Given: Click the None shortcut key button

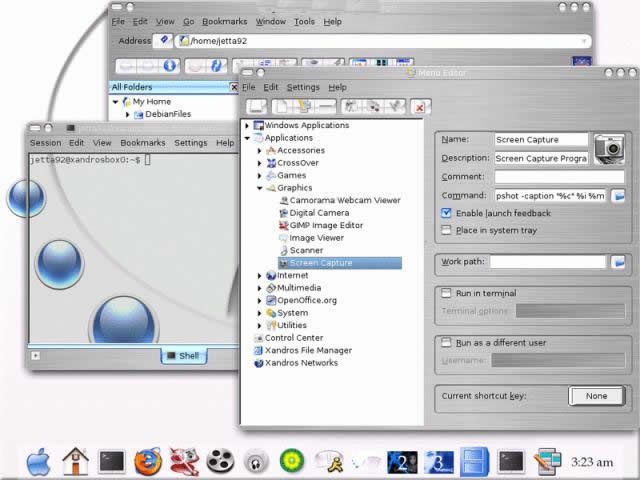Looking at the screenshot, I should (596, 396).
